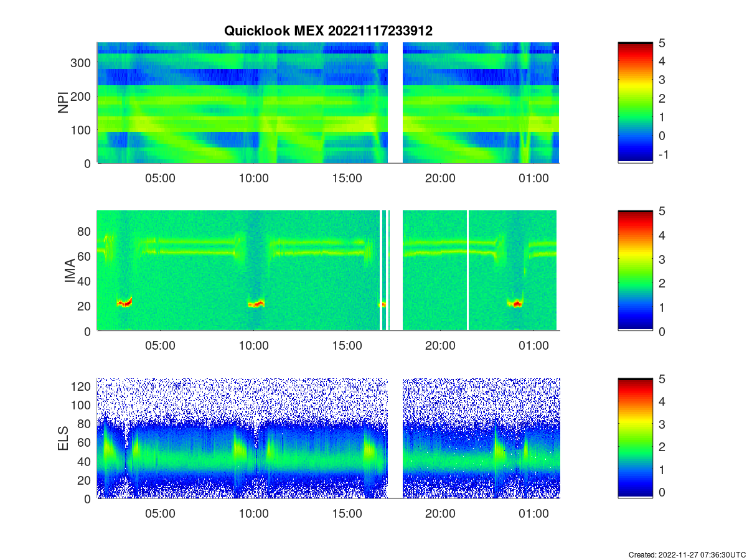The image size is (747, 560).
Task: Click inside the IMA spectrogram plot
Action: point(328,271)
